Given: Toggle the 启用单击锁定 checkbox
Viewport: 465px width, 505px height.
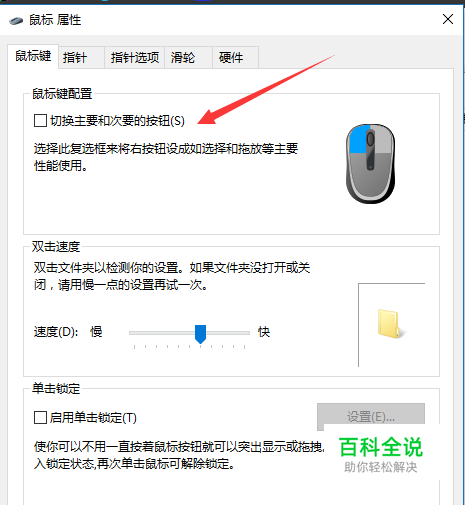Looking at the screenshot, I should pos(40,417).
